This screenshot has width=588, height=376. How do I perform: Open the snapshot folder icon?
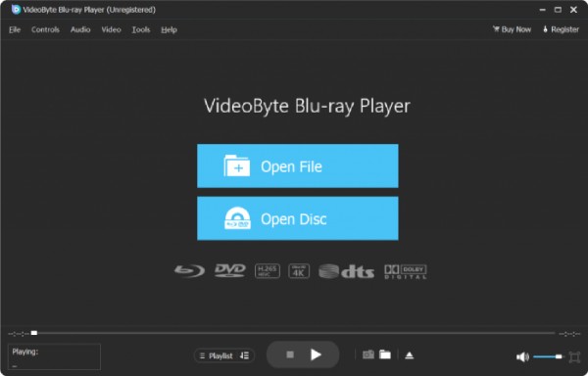(x=385, y=354)
